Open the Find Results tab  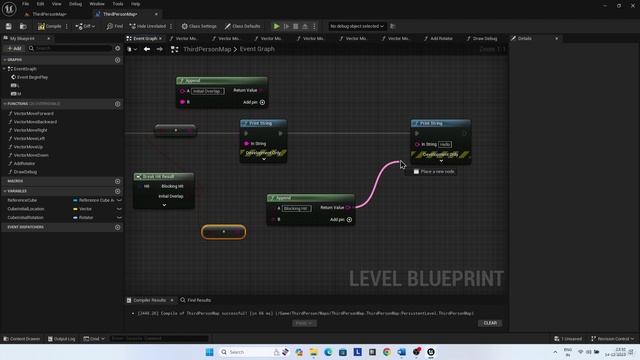tap(196, 300)
